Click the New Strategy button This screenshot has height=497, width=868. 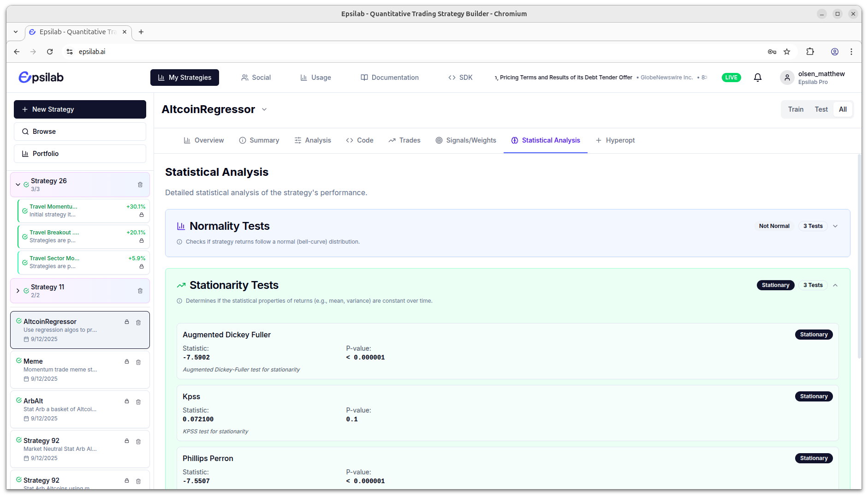80,109
